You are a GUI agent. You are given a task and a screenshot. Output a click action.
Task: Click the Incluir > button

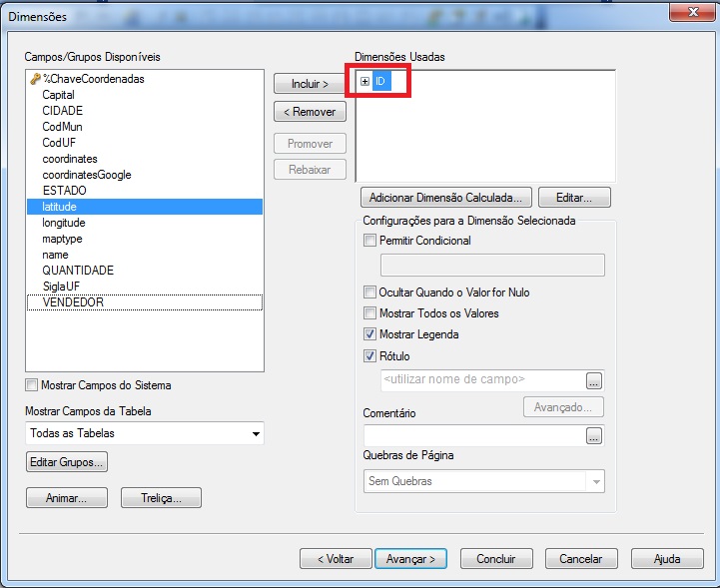coord(310,84)
